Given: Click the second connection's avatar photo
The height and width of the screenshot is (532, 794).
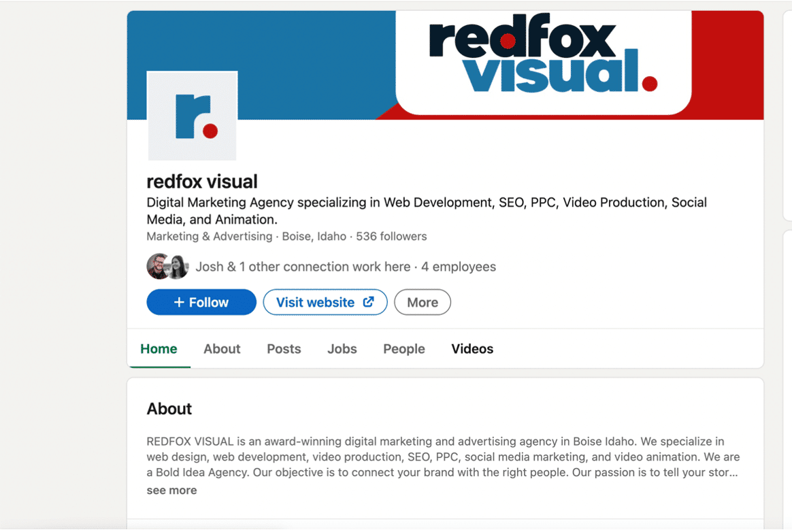Looking at the screenshot, I should coord(178,267).
